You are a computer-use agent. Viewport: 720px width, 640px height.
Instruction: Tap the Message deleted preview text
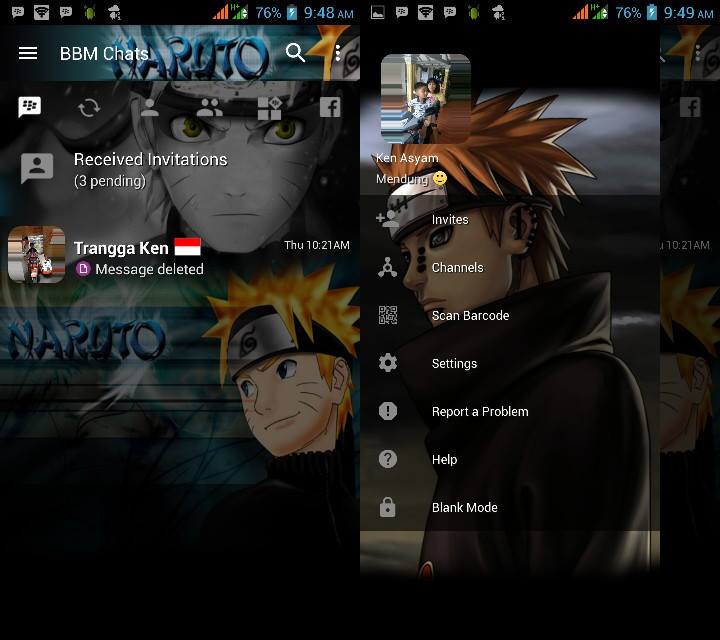[149, 269]
